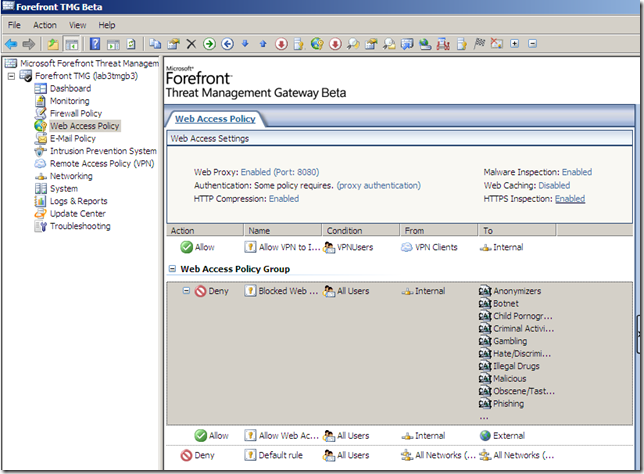Toggle the Show/Hide Console Tree toolbar icon

pyautogui.click(x=71, y=44)
